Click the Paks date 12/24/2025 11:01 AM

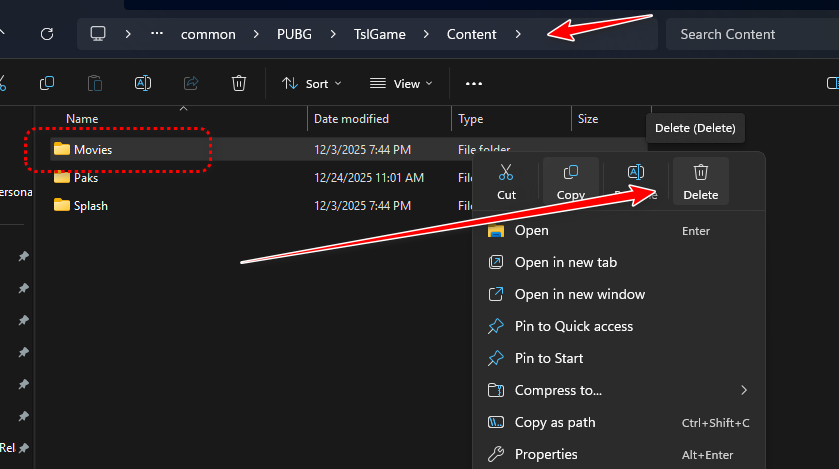point(369,178)
